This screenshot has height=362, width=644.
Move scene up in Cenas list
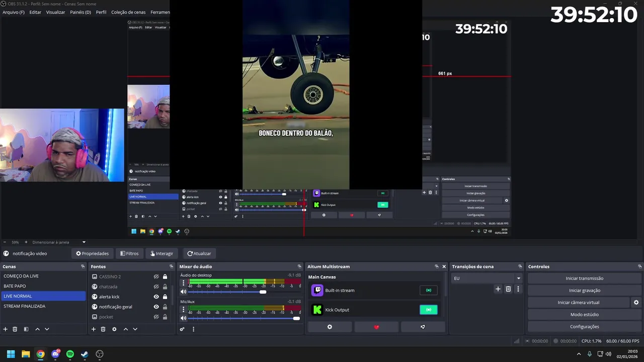point(37,329)
